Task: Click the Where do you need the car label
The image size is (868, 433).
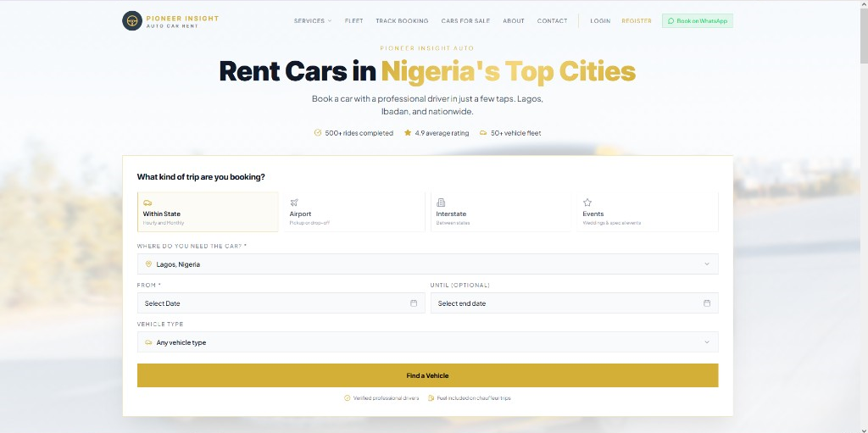Action: point(192,246)
